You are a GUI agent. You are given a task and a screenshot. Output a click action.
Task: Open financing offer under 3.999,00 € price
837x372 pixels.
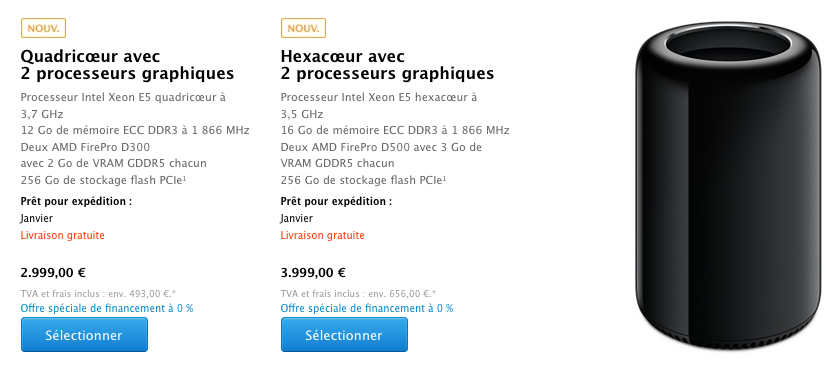pos(367,308)
